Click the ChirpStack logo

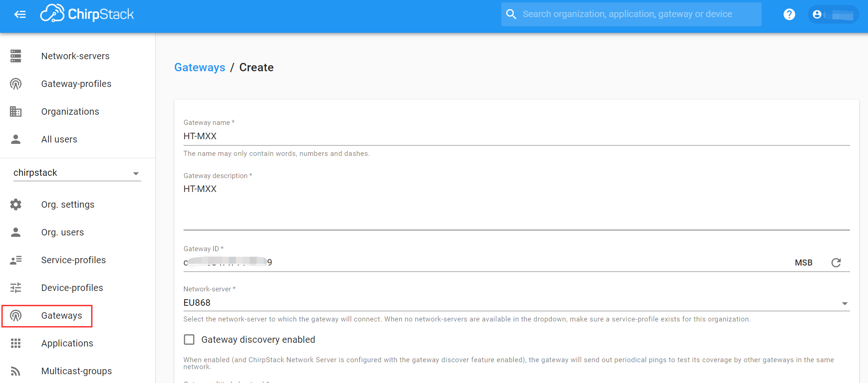(x=87, y=14)
